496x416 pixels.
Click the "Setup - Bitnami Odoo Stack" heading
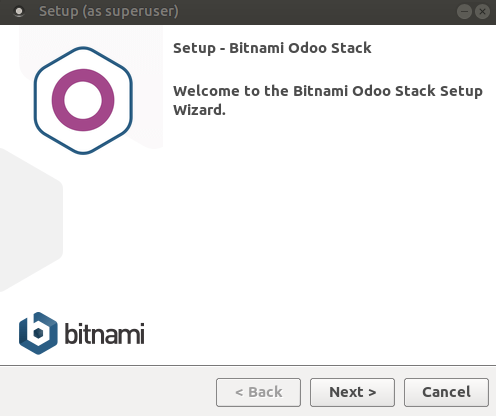272,48
